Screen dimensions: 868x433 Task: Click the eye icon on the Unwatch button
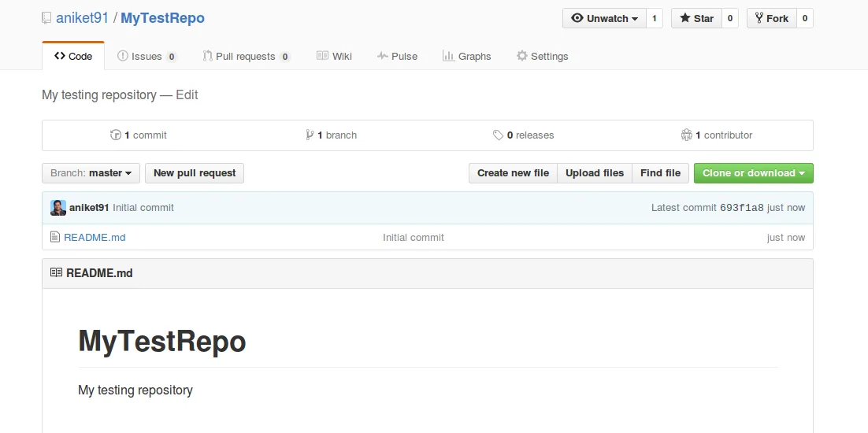[x=577, y=18]
